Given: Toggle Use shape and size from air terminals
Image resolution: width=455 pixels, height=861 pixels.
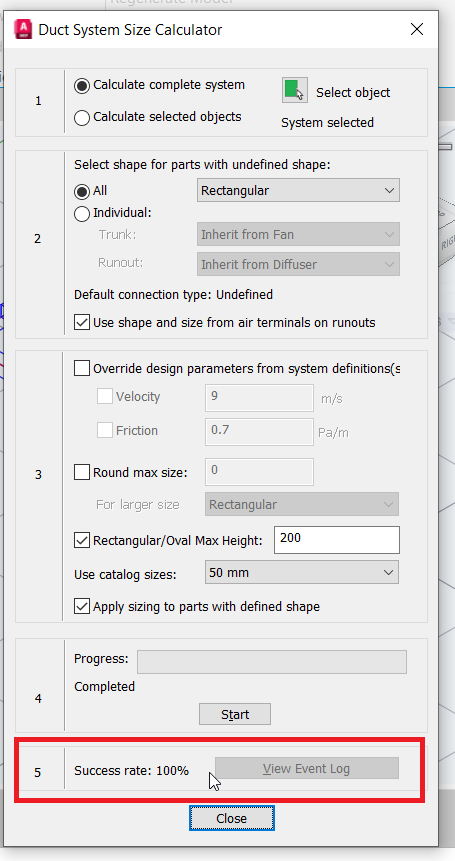Looking at the screenshot, I should tap(82, 322).
